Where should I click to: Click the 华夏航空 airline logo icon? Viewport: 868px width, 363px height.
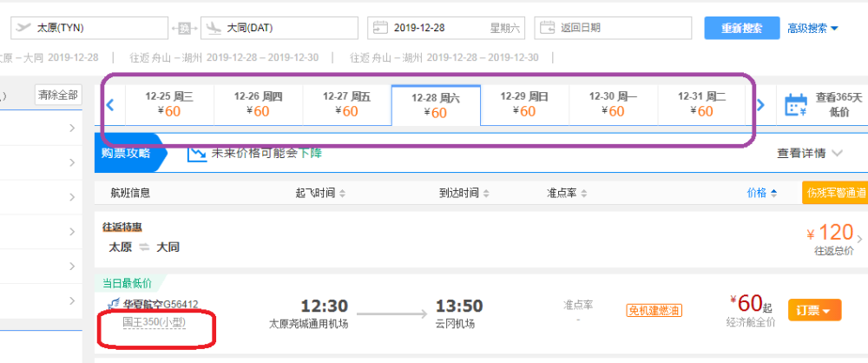pyautogui.click(x=113, y=304)
